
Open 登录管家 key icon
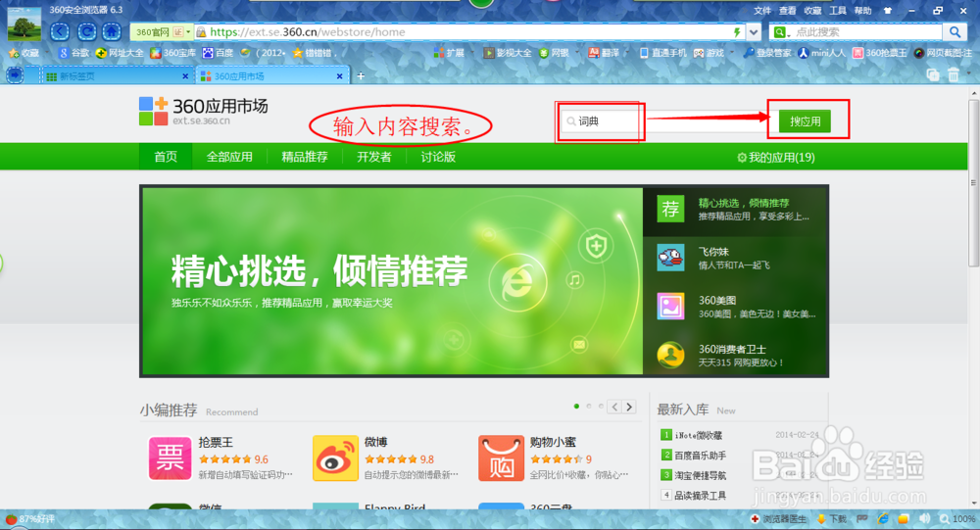click(767, 53)
